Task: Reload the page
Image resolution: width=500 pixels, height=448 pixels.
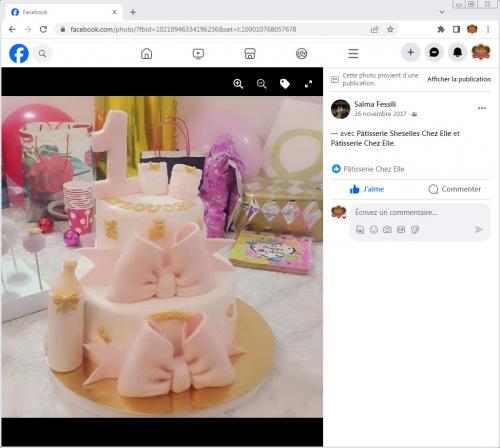Action: tap(43, 29)
